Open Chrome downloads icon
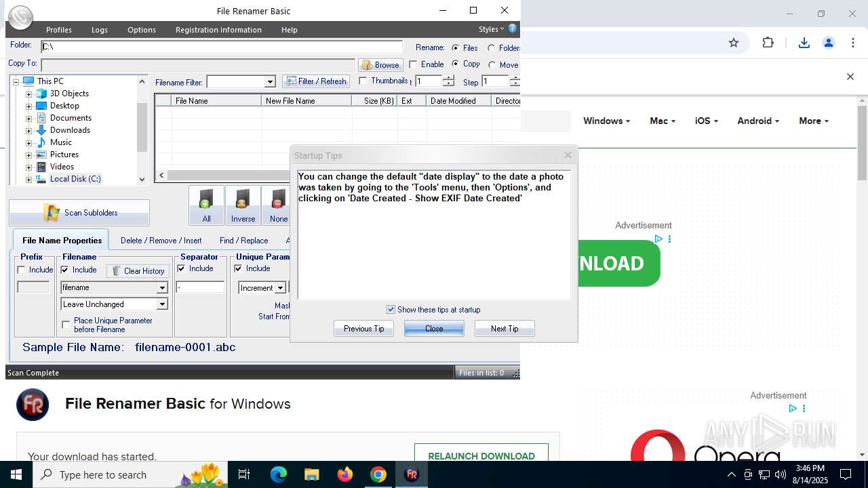Screen dimensions: 868x488 [x=804, y=43]
